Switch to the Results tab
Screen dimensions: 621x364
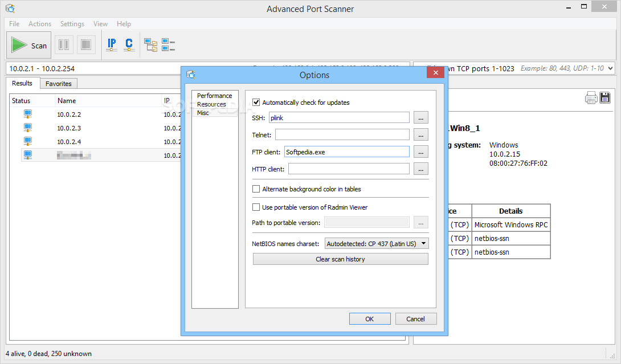coord(22,83)
